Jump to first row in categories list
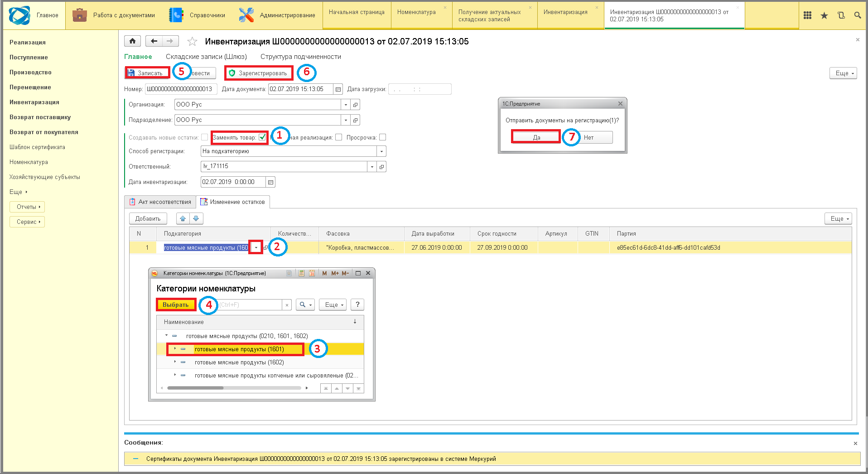Image resolution: width=868 pixels, height=474 pixels. pos(326,388)
